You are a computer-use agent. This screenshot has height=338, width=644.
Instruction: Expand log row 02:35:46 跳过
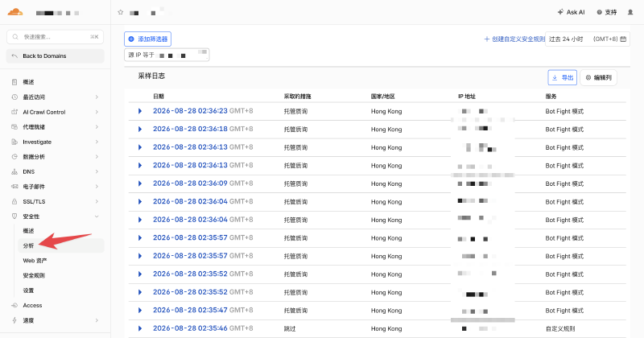pyautogui.click(x=140, y=328)
